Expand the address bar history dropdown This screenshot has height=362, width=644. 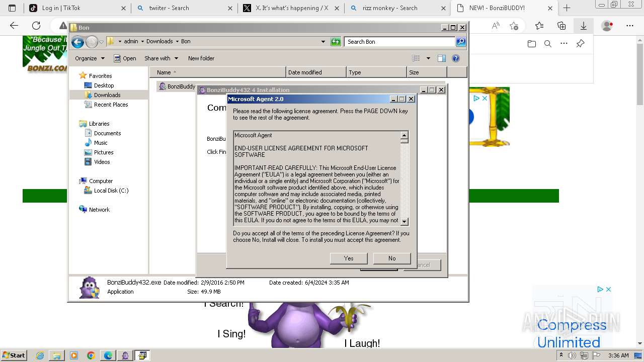[x=323, y=42]
